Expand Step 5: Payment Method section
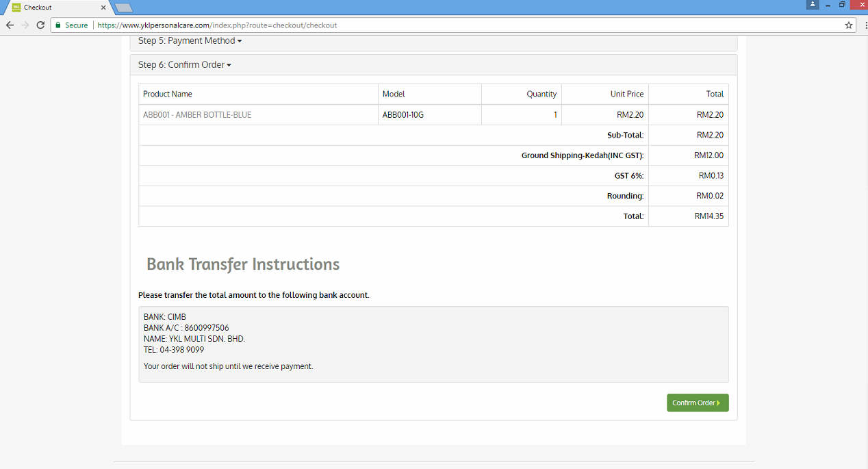This screenshot has height=469, width=868. 190,41
